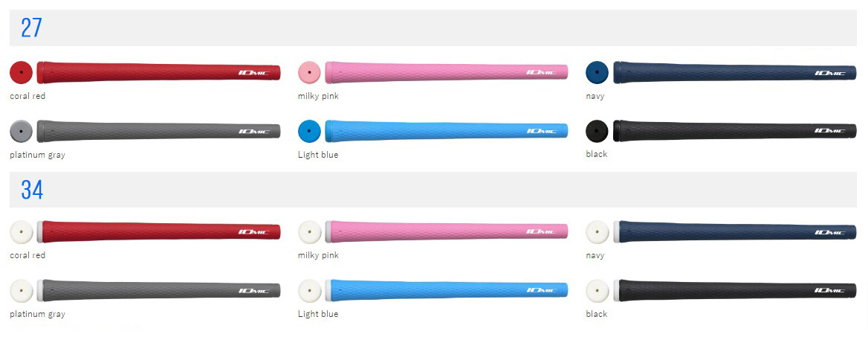View the milky pink grip in section 27

point(447,72)
